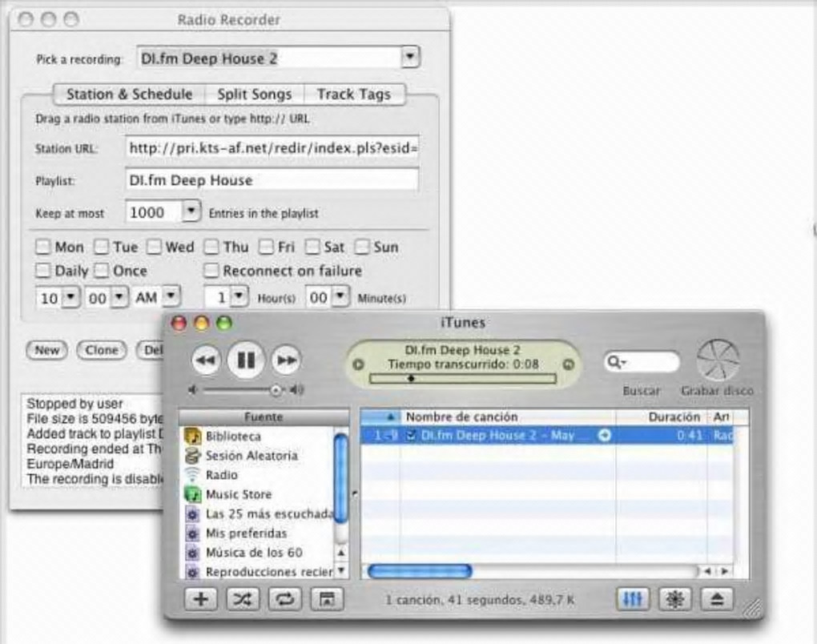The height and width of the screenshot is (644, 817).
Task: Check the Once schedule option
Action: tap(101, 271)
